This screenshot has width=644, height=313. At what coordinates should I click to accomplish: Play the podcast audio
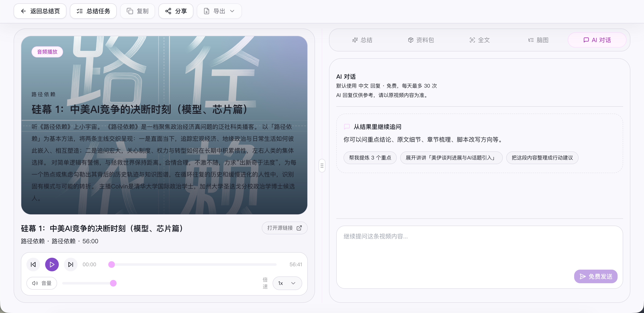coord(52,264)
